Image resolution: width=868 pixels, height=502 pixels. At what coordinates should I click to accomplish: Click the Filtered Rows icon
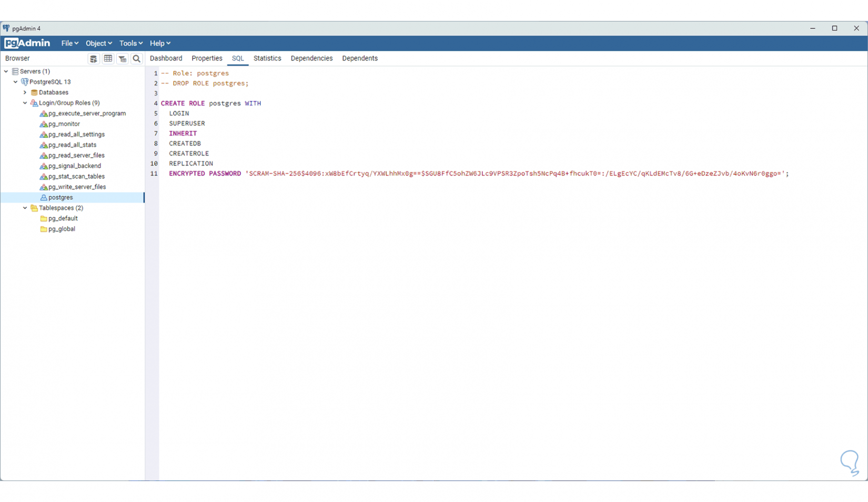click(x=123, y=58)
